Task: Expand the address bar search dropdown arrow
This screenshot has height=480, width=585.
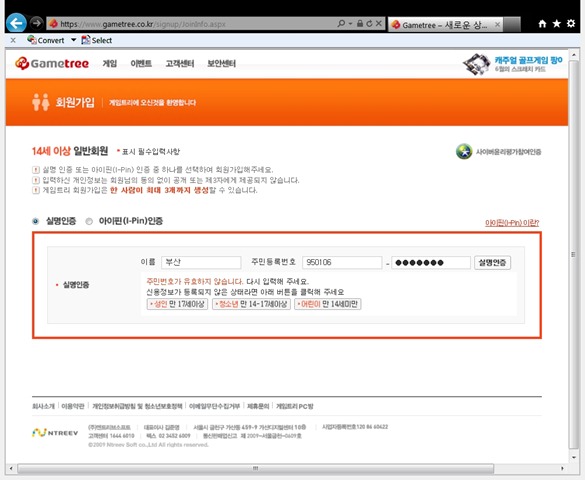Action: point(350,23)
